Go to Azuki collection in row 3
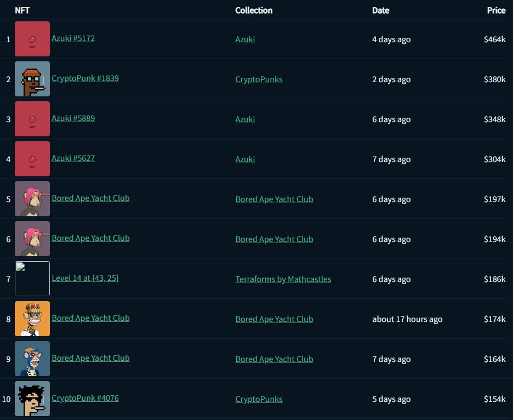 click(x=245, y=119)
